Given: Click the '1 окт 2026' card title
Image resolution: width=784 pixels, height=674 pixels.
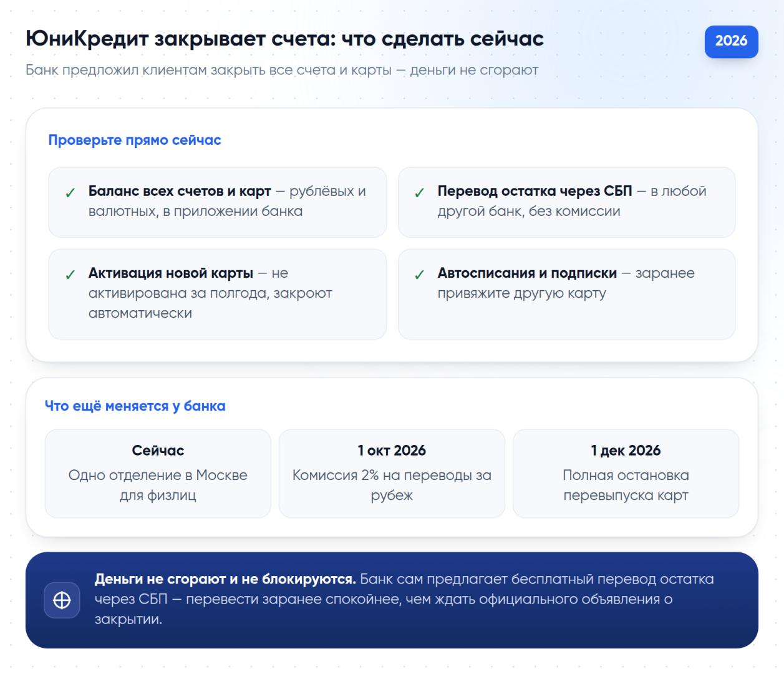Looking at the screenshot, I should click(392, 451).
